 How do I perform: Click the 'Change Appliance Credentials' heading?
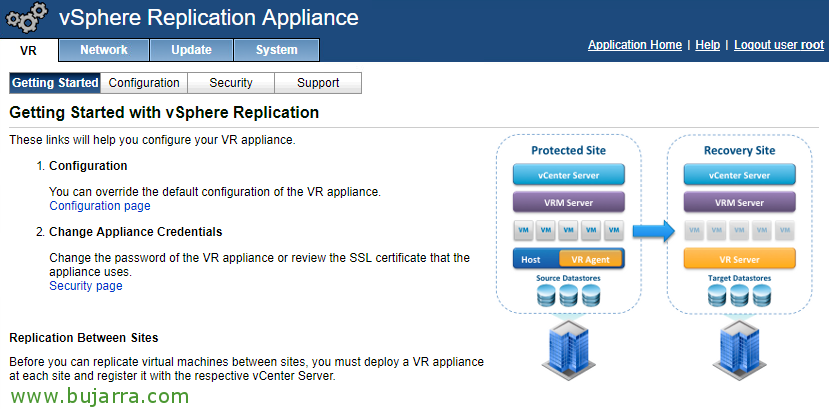pyautogui.click(x=135, y=232)
